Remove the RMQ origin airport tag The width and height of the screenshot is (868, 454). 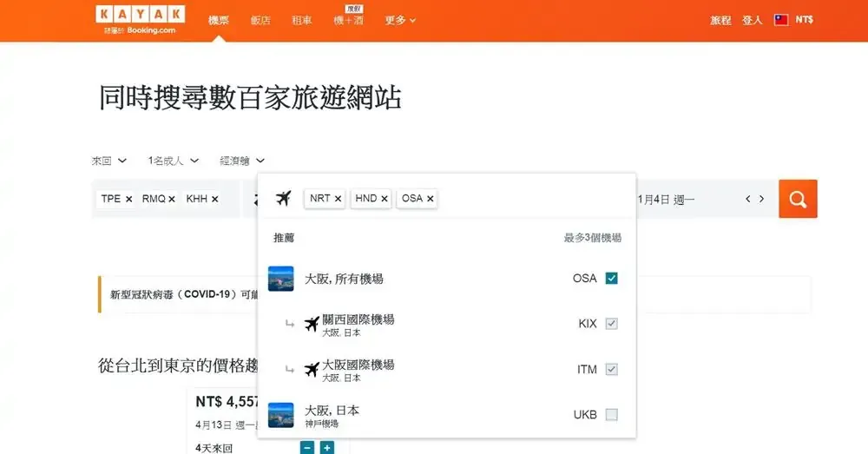pos(172,200)
